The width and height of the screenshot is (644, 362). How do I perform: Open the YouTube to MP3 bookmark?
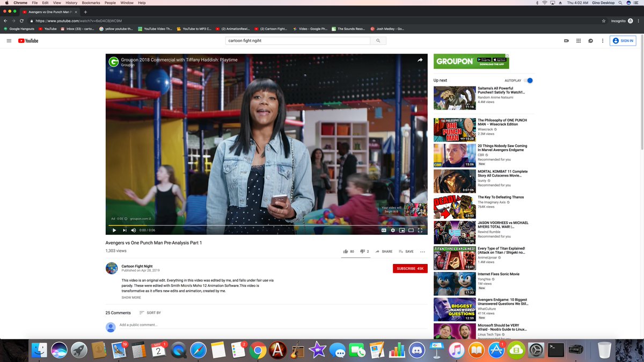(193, 29)
